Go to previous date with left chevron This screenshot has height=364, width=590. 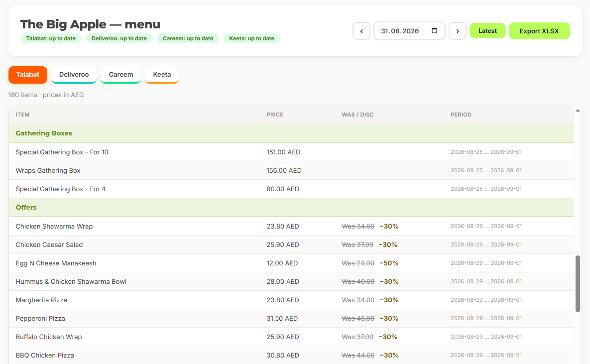point(361,31)
